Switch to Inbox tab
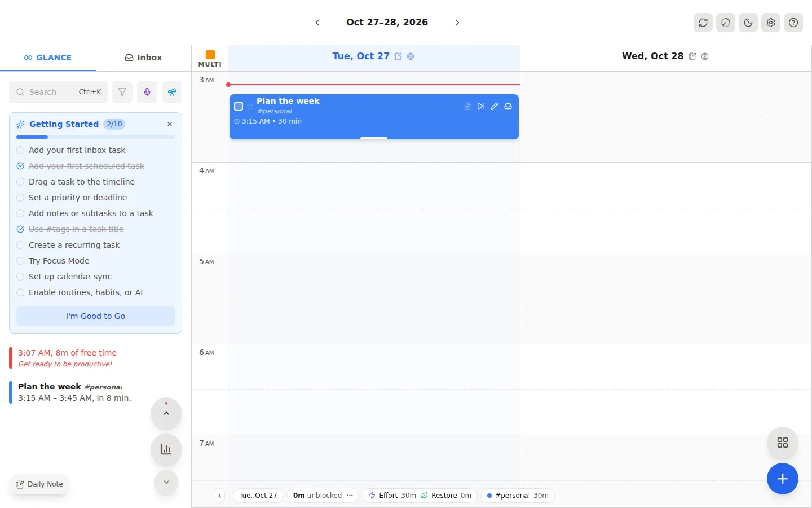 pos(143,58)
